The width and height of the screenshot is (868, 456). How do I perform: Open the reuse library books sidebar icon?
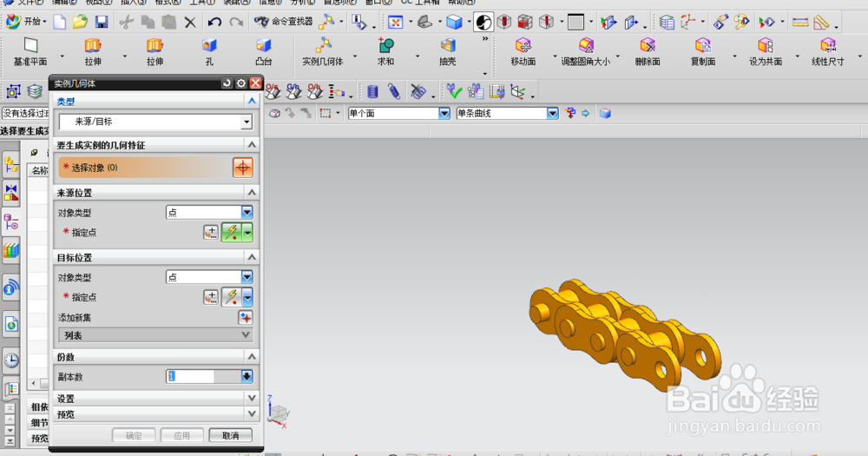click(x=11, y=250)
